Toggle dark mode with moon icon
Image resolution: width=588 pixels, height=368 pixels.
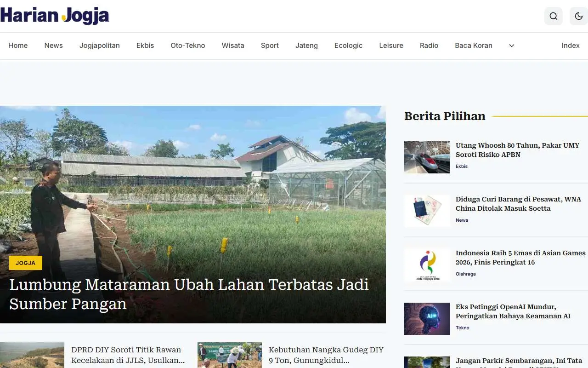pyautogui.click(x=579, y=16)
